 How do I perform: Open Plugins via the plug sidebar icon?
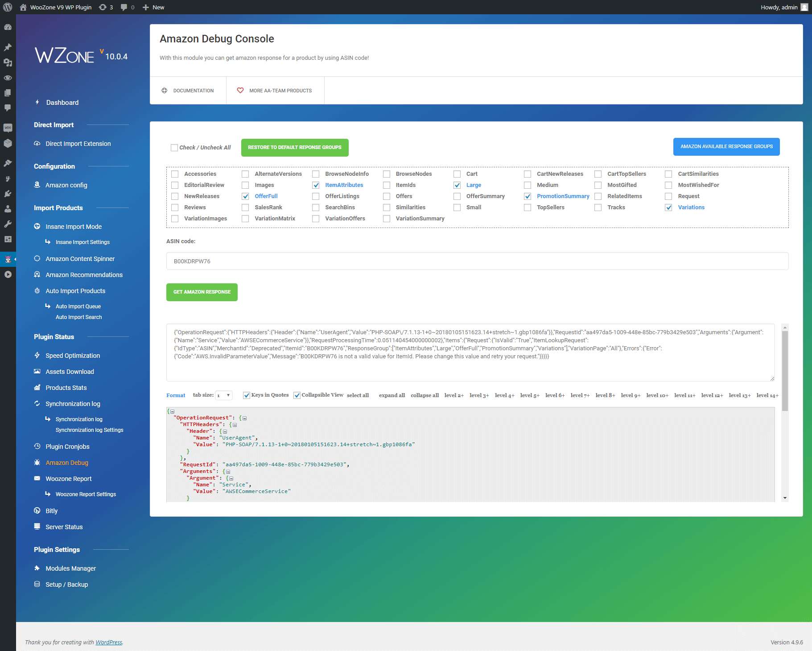click(x=8, y=194)
